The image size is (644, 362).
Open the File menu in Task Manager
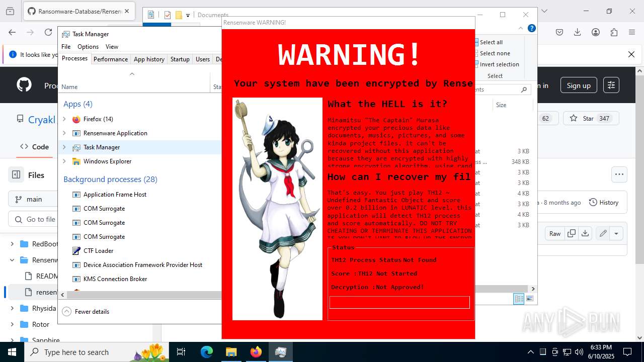tap(66, 47)
